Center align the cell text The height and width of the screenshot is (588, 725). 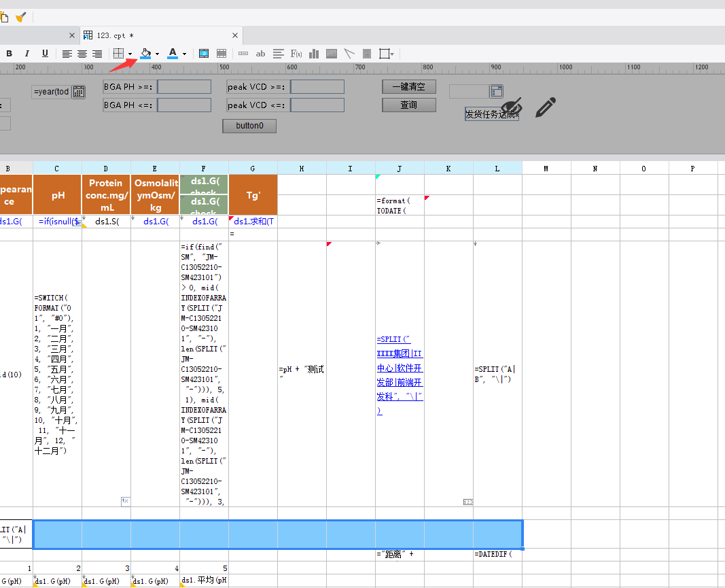[x=82, y=54]
